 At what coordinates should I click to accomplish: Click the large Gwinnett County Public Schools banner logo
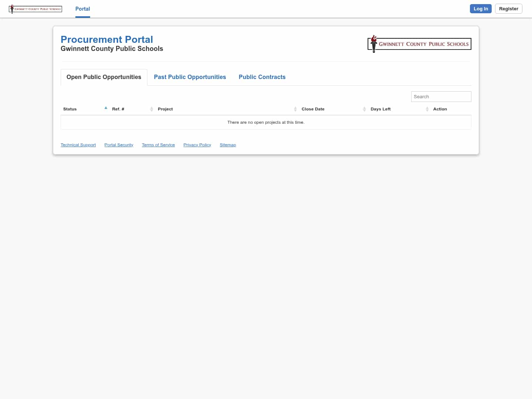[x=419, y=44]
